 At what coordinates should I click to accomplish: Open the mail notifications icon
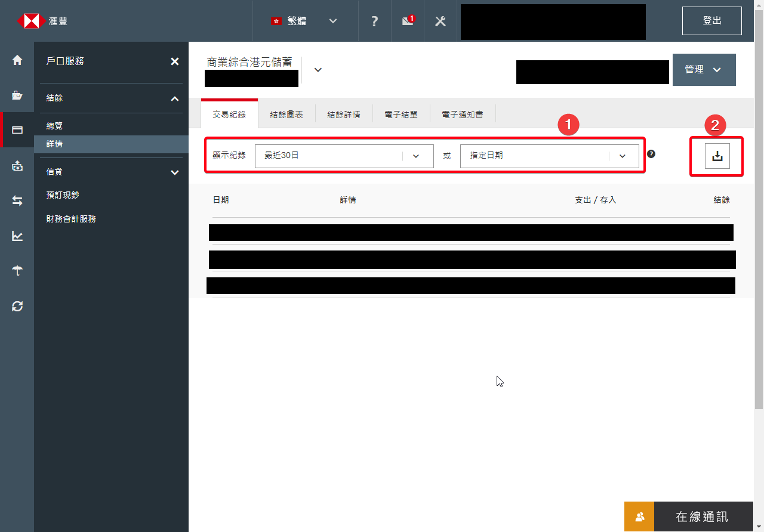[x=408, y=21]
